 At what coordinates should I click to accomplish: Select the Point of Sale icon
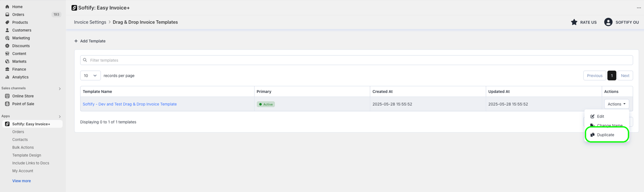click(x=7, y=104)
